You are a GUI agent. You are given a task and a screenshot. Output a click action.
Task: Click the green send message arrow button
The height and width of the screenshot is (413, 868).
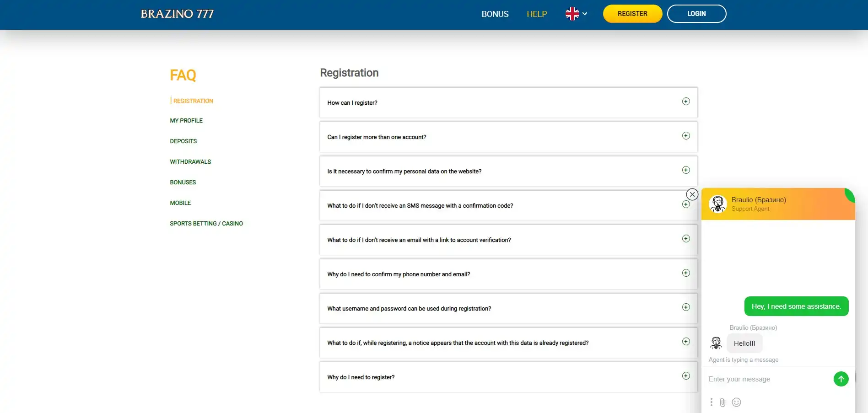(841, 379)
